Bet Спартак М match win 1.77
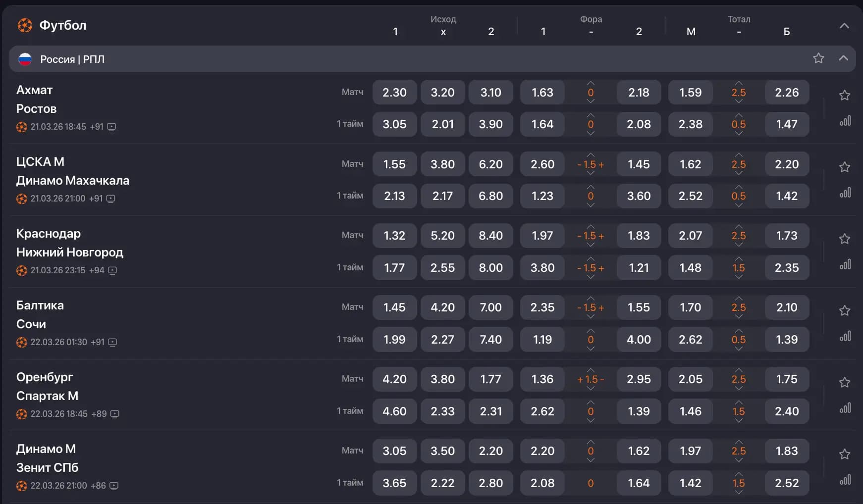This screenshot has width=863, height=504. [490, 379]
